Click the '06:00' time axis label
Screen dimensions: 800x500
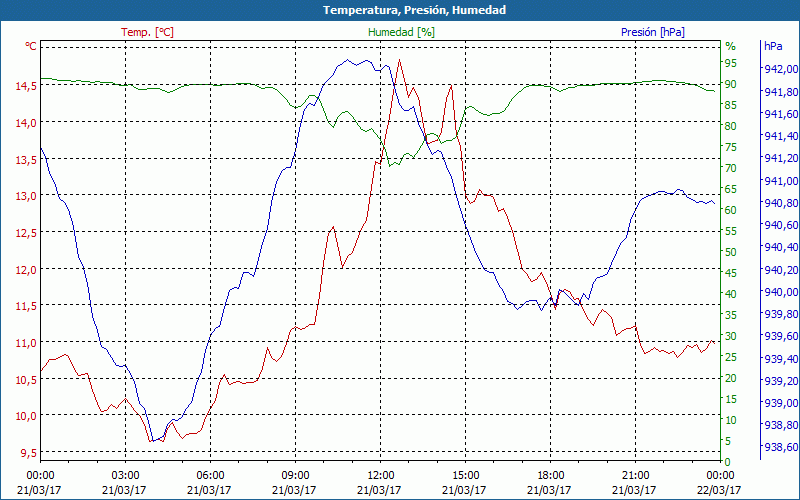[209, 477]
